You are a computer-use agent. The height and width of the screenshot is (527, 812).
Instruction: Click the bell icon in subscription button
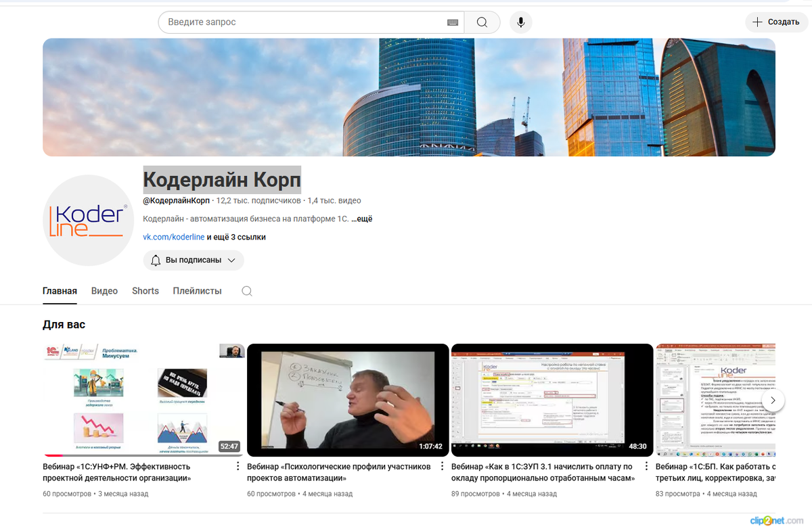click(x=156, y=260)
